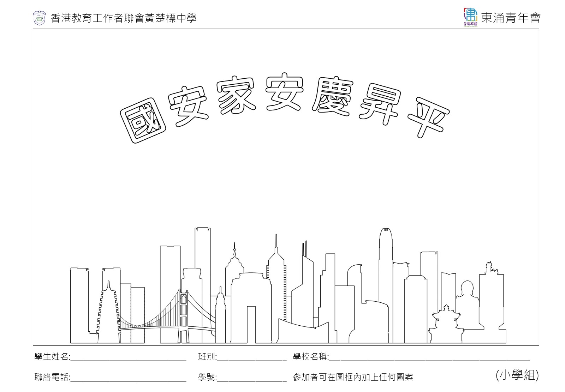The width and height of the screenshot is (565, 392).
Task: Select the outlined 國 character
Action: [143, 121]
